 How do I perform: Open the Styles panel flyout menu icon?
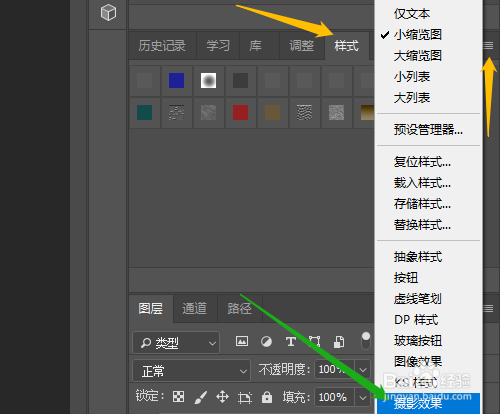(x=488, y=46)
